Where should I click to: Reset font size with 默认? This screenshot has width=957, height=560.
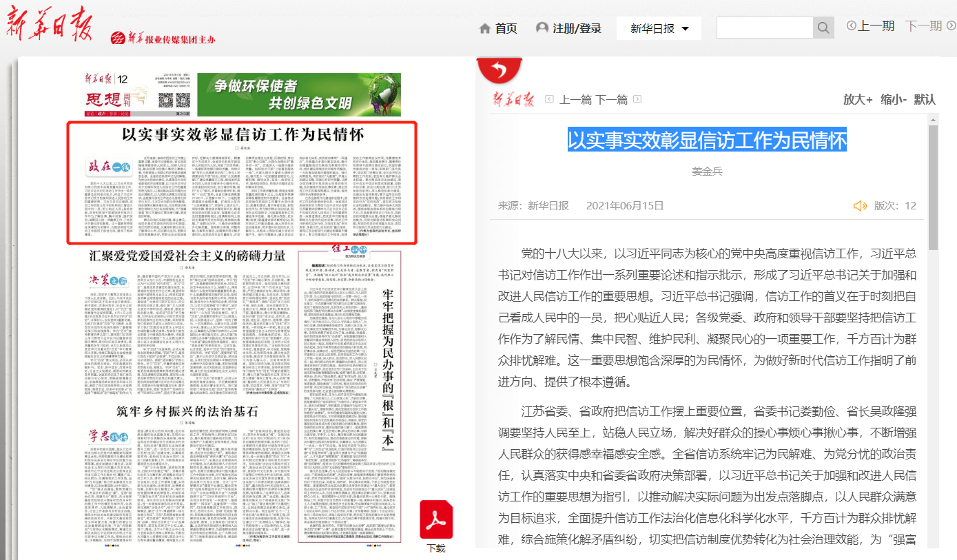pyautogui.click(x=925, y=99)
